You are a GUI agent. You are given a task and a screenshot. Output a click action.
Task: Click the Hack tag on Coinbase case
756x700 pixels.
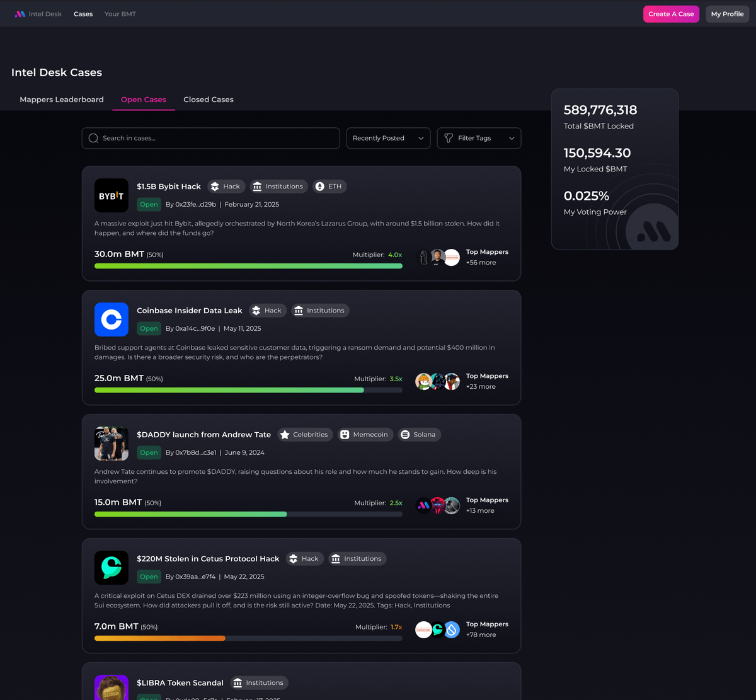(x=267, y=311)
